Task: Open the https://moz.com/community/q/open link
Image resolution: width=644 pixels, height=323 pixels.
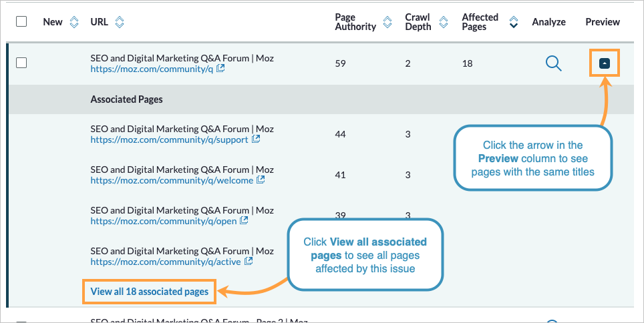Action: tap(164, 221)
